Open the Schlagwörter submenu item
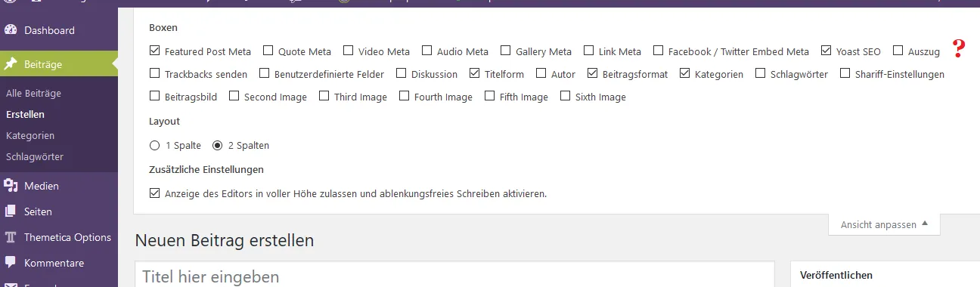This screenshot has width=980, height=287. tap(35, 157)
